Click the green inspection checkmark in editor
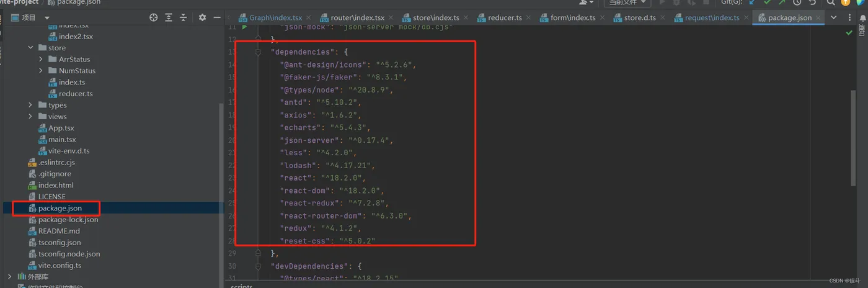The height and width of the screenshot is (288, 868). (850, 32)
